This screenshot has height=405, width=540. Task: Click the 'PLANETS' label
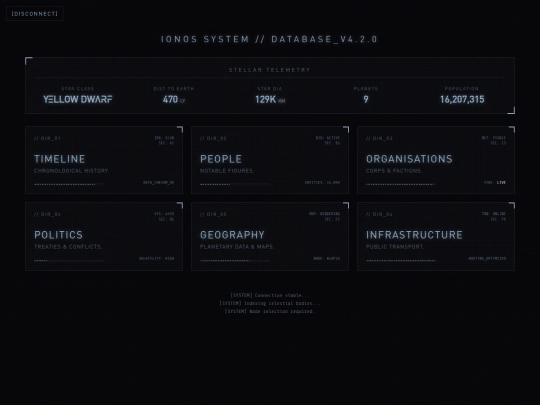click(366, 89)
